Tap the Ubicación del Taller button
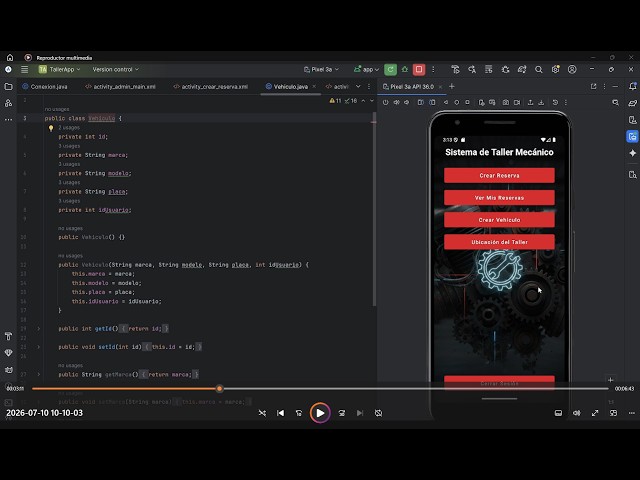 [x=499, y=242]
